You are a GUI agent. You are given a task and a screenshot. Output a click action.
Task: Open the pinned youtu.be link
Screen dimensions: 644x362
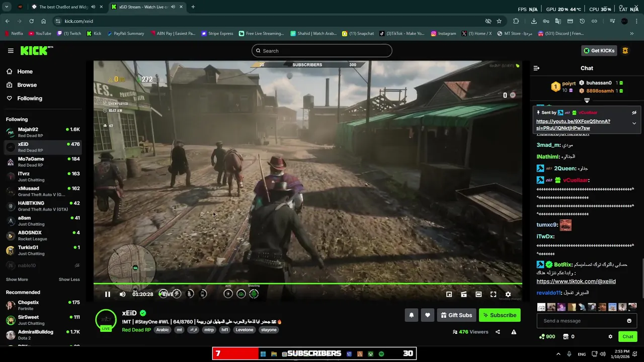[x=573, y=125]
